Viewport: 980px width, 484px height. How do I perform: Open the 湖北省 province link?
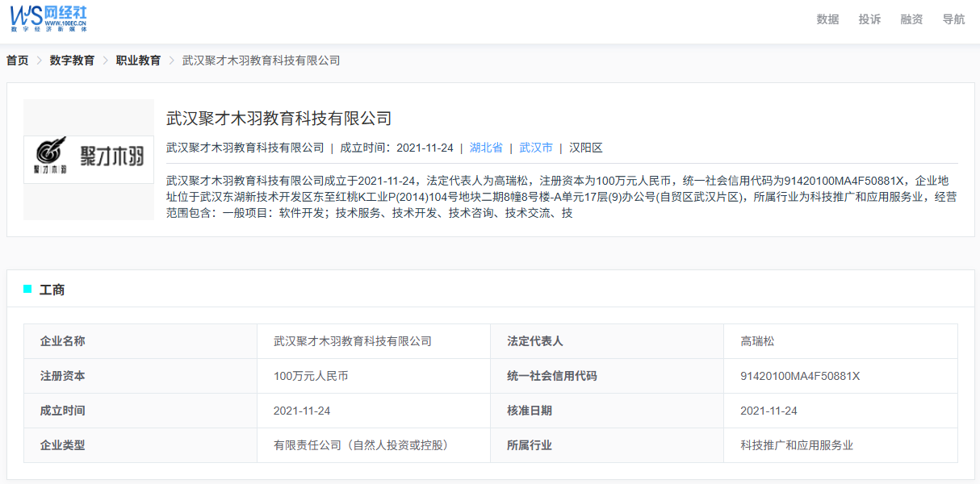pyautogui.click(x=486, y=148)
